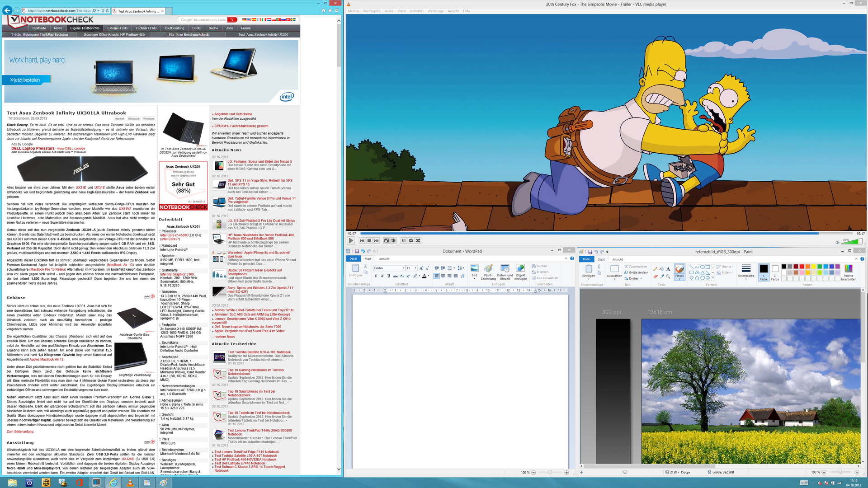
Task: Pick the red color swatch in Paint
Action: [x=802, y=267]
